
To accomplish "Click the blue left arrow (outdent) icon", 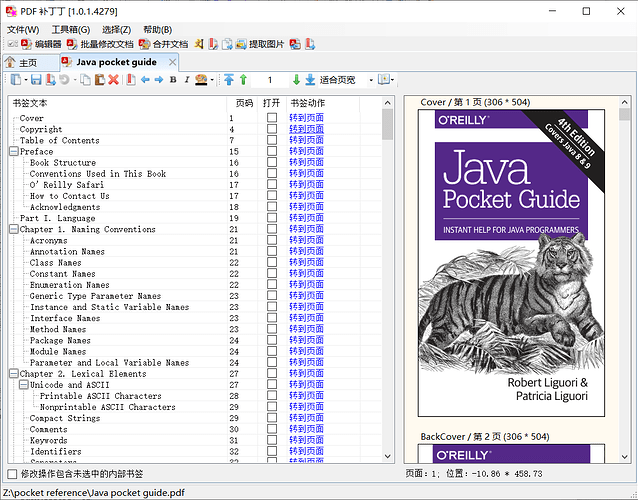I will pyautogui.click(x=145, y=79).
